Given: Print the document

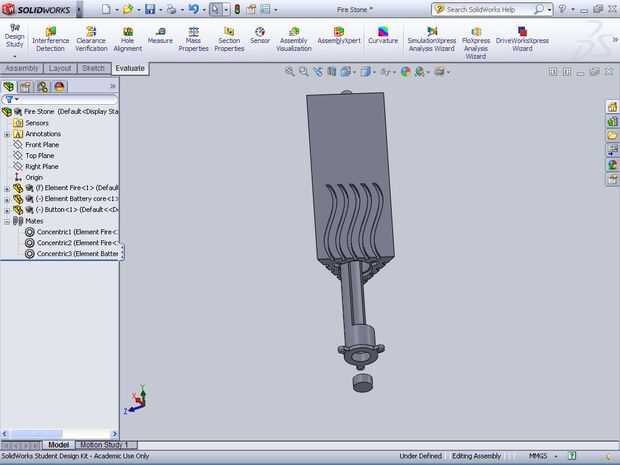Looking at the screenshot, I should (x=172, y=9).
